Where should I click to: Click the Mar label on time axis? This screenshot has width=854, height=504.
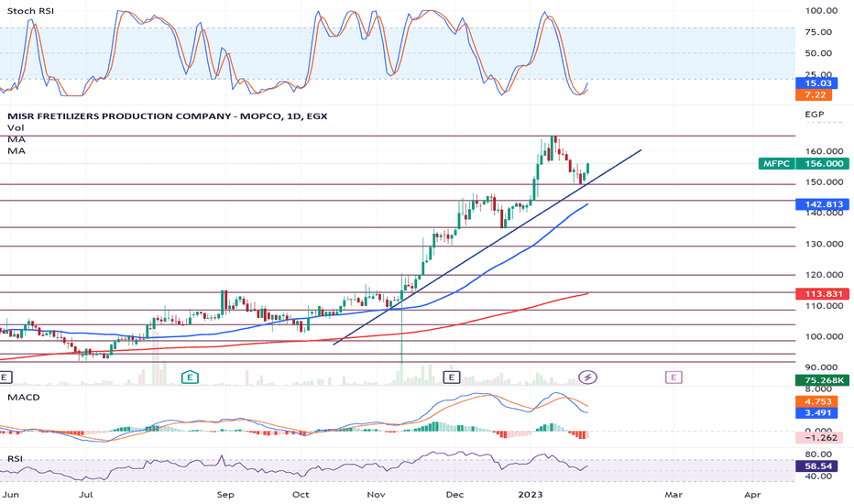click(x=673, y=495)
